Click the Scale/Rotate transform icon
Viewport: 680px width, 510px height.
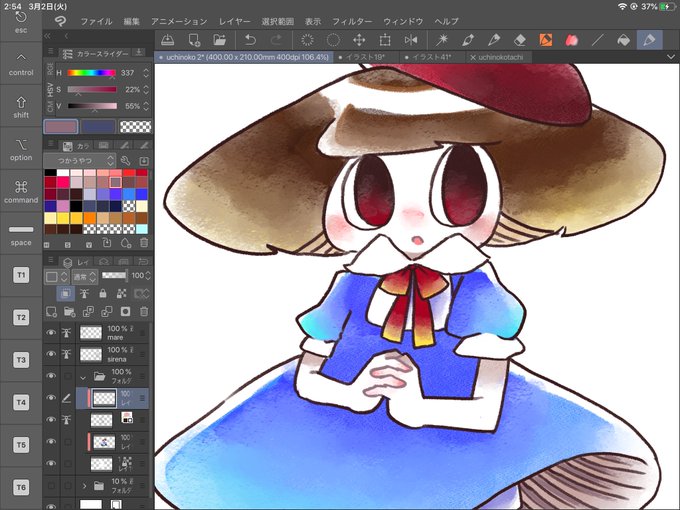[x=385, y=40]
